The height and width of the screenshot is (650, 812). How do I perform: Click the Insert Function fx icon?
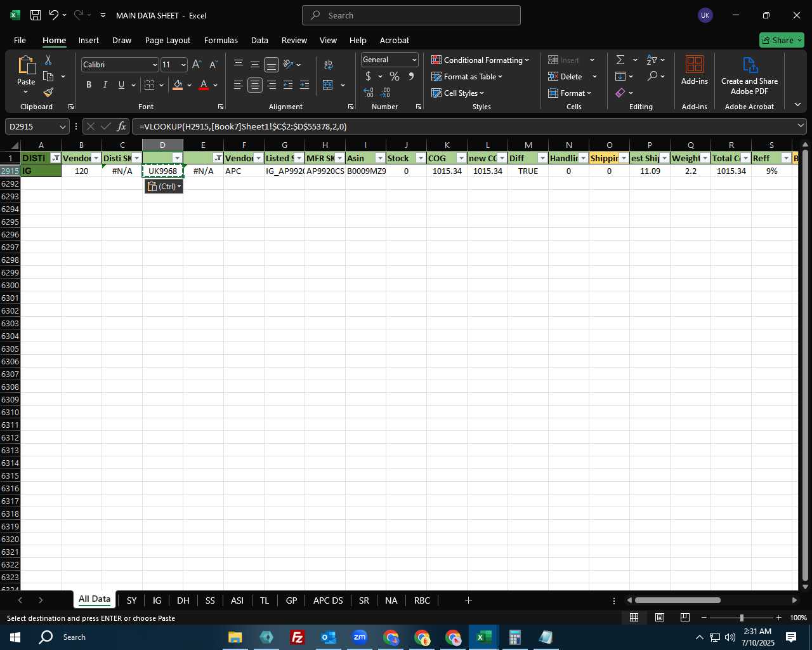click(121, 126)
